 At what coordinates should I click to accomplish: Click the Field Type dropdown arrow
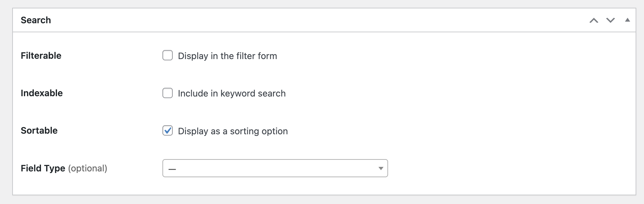(x=381, y=168)
